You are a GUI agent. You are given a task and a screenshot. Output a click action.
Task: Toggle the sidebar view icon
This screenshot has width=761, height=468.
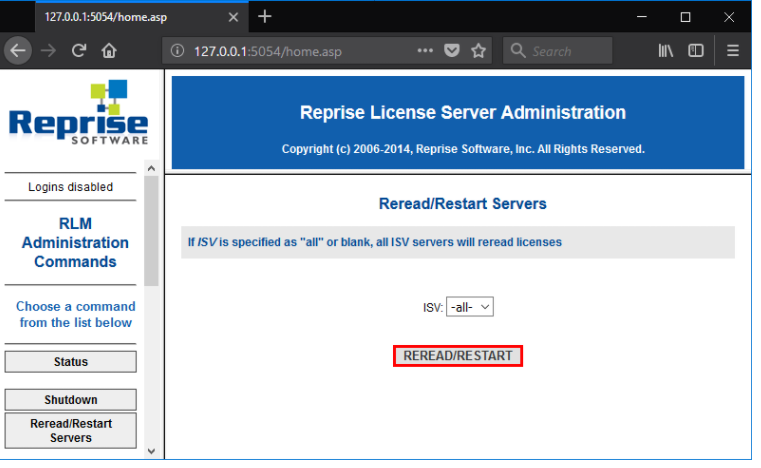pyautogui.click(x=696, y=50)
